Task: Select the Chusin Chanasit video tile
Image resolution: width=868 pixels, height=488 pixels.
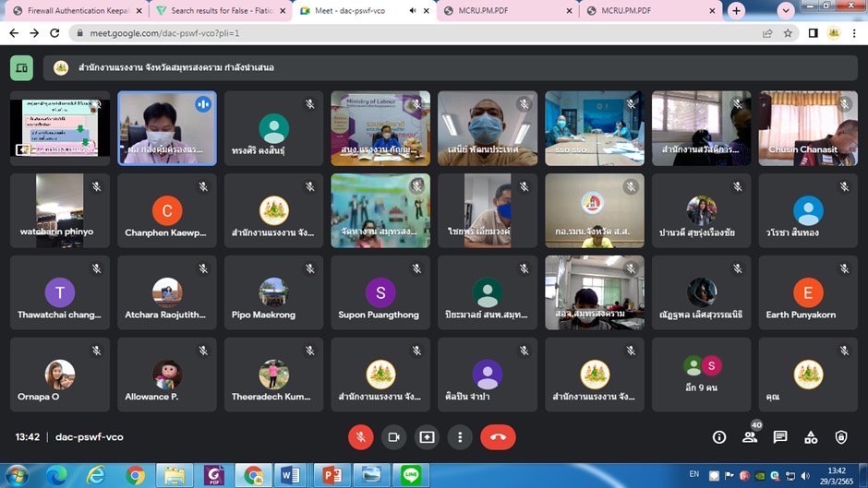Action: pyautogui.click(x=808, y=128)
